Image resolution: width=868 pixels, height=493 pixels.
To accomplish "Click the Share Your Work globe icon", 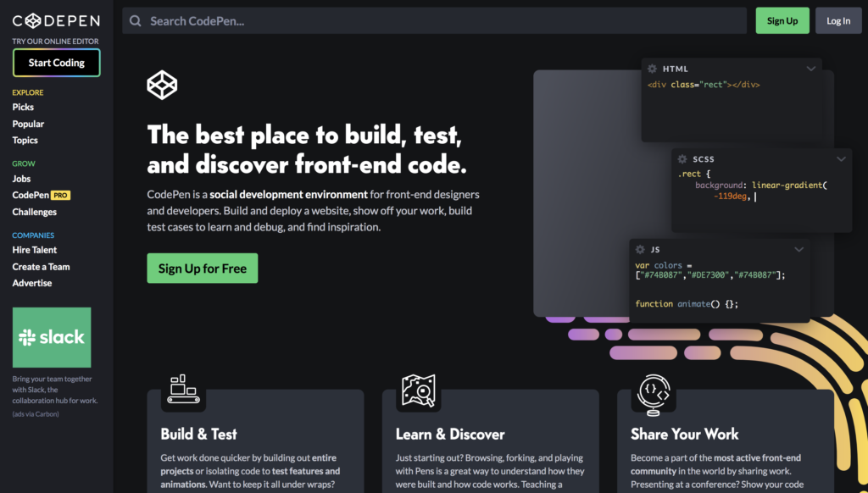I will click(x=654, y=393).
